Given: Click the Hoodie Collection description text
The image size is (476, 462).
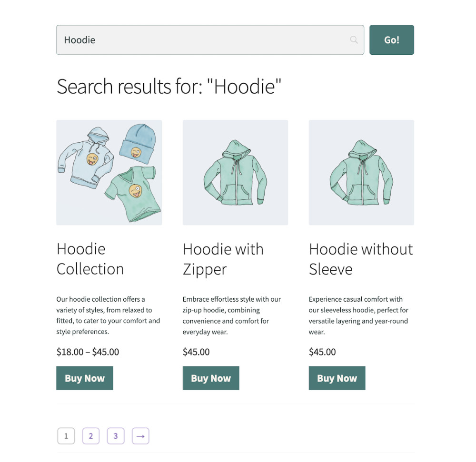Looking at the screenshot, I should coord(109,315).
